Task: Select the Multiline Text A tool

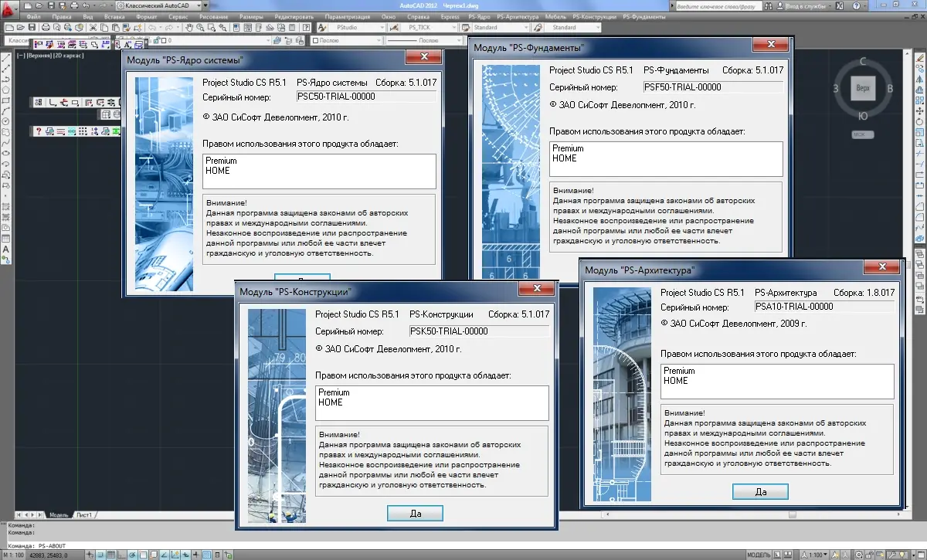Action: (x=5, y=249)
